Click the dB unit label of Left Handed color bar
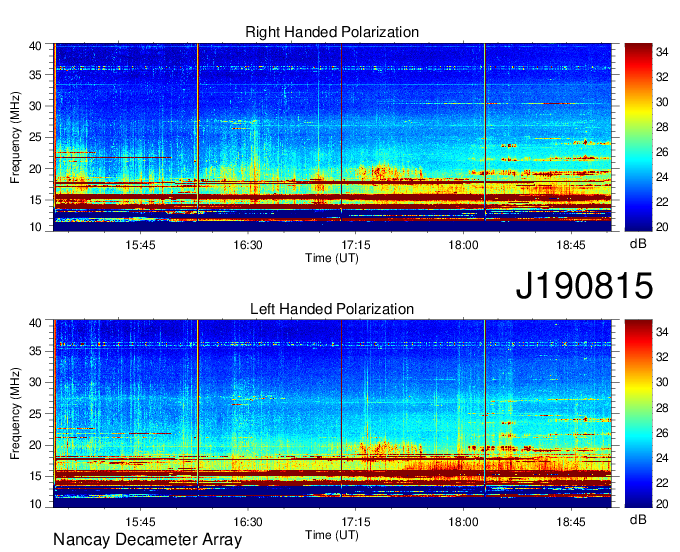The image size is (680, 552). click(638, 520)
